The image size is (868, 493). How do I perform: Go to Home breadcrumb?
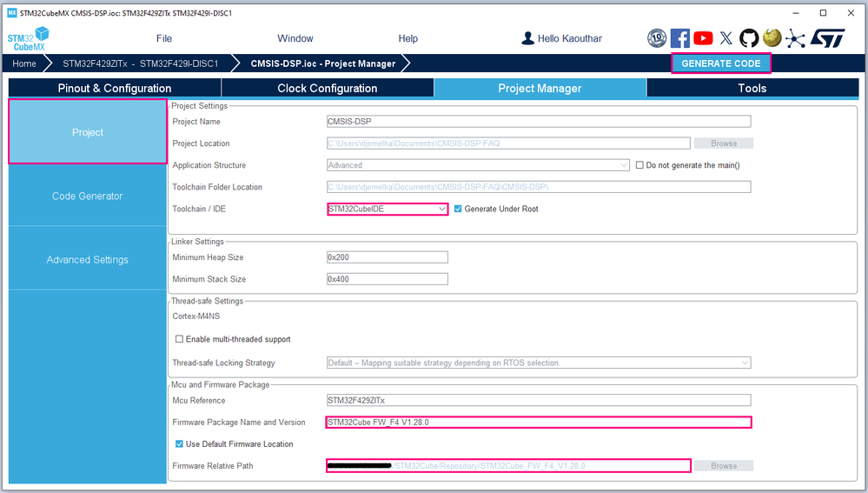24,63
